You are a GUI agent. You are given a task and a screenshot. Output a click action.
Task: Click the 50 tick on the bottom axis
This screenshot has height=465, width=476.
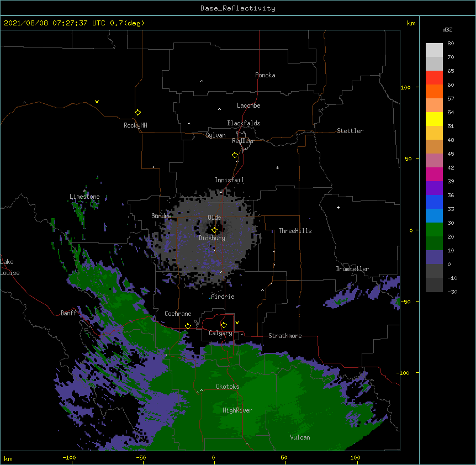point(284,458)
